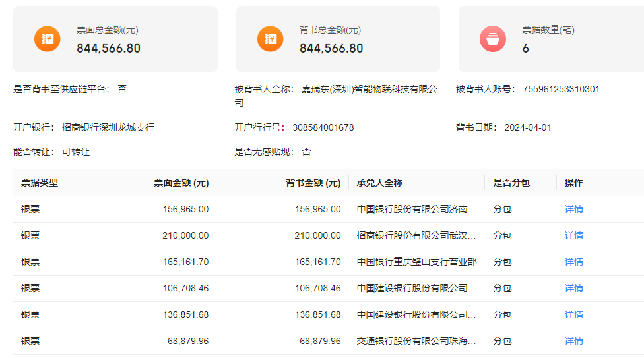Click the 票面总金额 value 844,566.80
This screenshot has width=644, height=358.
click(108, 48)
